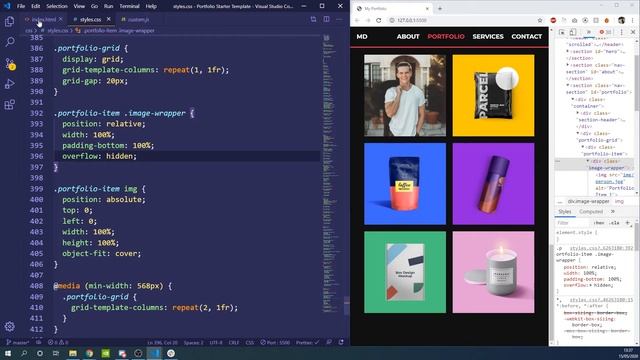Open Chrome from the Windows taskbar
This screenshot has height=360, width=640.
pos(89,353)
